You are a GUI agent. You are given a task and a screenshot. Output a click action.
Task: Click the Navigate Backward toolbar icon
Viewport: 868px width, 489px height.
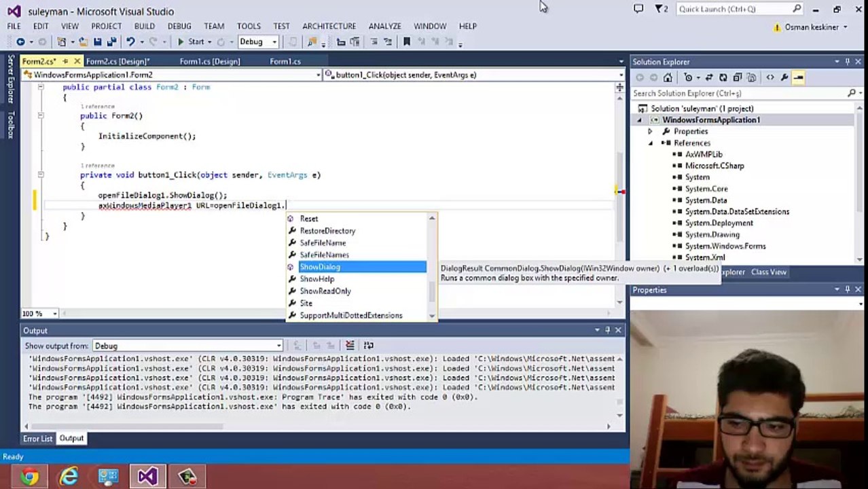20,42
